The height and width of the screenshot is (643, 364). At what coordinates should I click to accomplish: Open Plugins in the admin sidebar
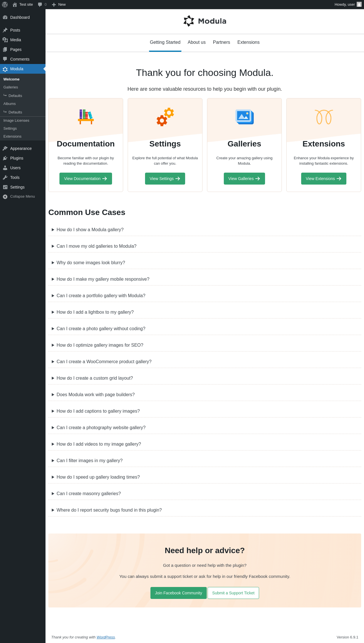(17, 158)
